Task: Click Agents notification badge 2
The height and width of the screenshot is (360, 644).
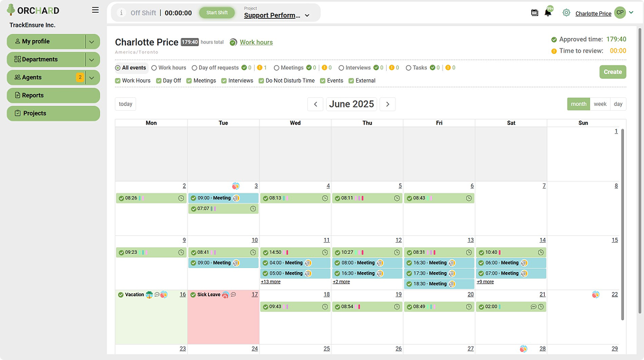Action: click(80, 77)
